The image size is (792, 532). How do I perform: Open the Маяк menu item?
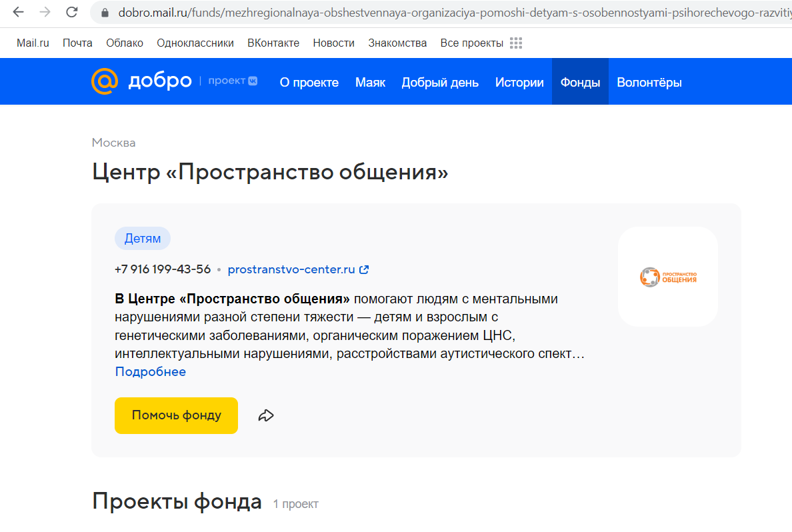click(370, 83)
